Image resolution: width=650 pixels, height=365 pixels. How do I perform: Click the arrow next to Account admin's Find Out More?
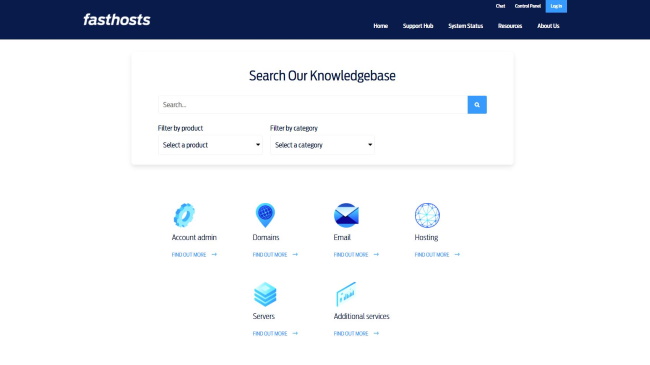tap(214, 254)
